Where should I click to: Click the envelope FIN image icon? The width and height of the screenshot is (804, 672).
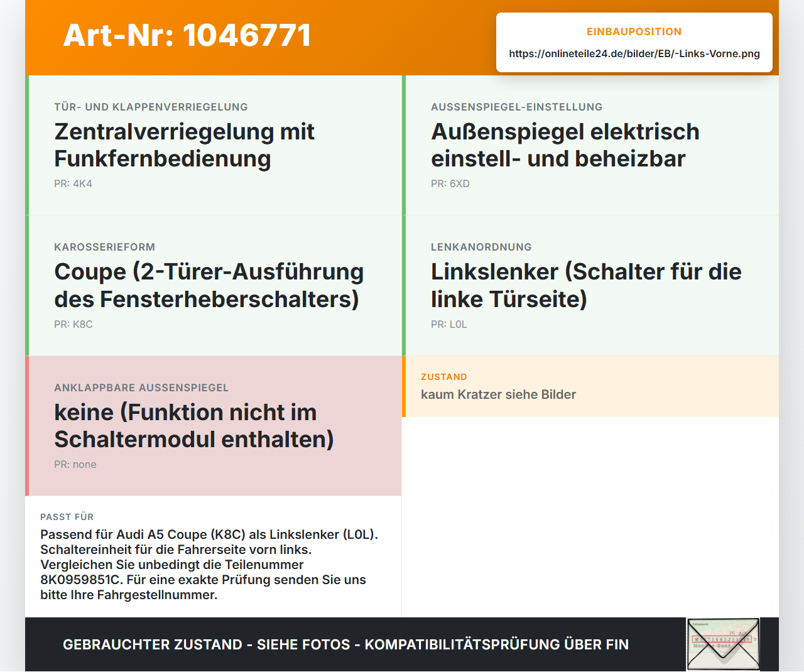pyautogui.click(x=723, y=644)
